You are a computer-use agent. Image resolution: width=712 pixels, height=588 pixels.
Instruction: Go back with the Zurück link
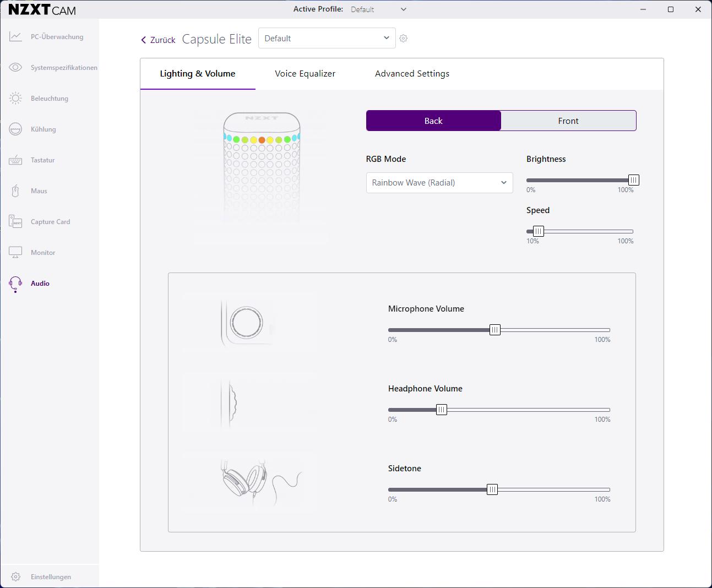(158, 40)
